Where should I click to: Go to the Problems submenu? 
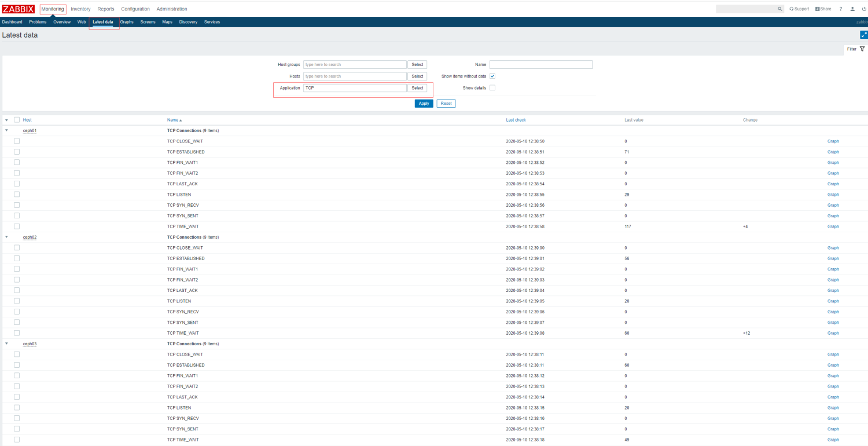[38, 22]
